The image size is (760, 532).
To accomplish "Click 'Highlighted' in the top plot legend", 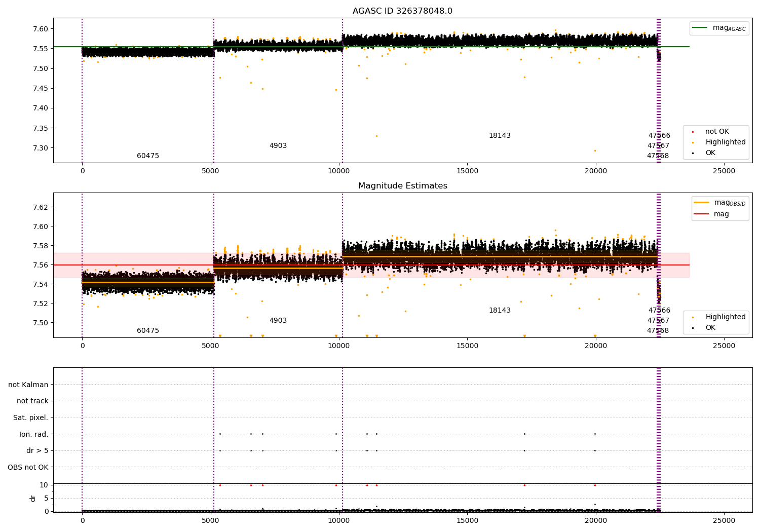I will click(726, 142).
